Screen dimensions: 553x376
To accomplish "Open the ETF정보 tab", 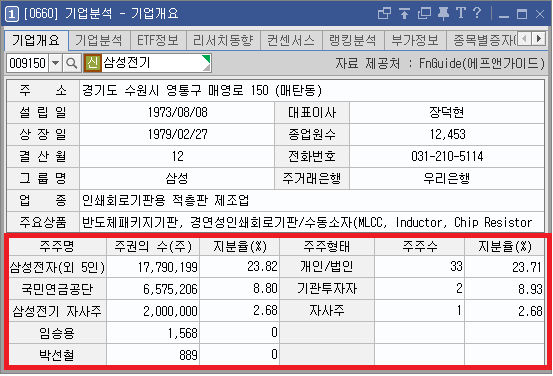I will [158, 40].
